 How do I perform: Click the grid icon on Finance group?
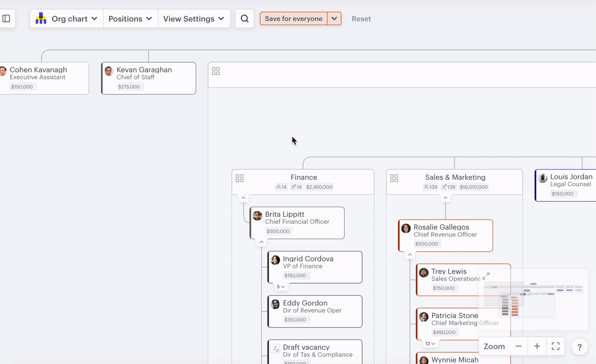coord(240,178)
